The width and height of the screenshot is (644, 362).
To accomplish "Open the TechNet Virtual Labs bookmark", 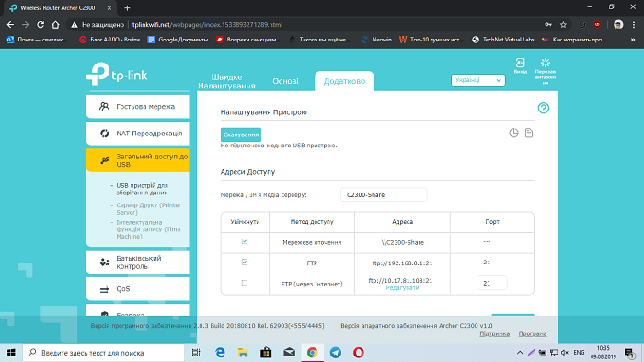I will pyautogui.click(x=503, y=40).
